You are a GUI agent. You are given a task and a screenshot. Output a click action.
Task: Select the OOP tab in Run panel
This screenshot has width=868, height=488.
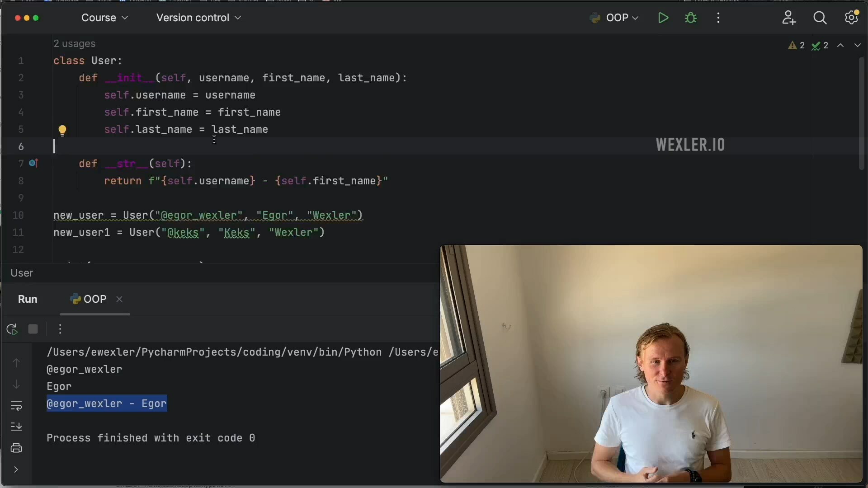click(x=89, y=299)
